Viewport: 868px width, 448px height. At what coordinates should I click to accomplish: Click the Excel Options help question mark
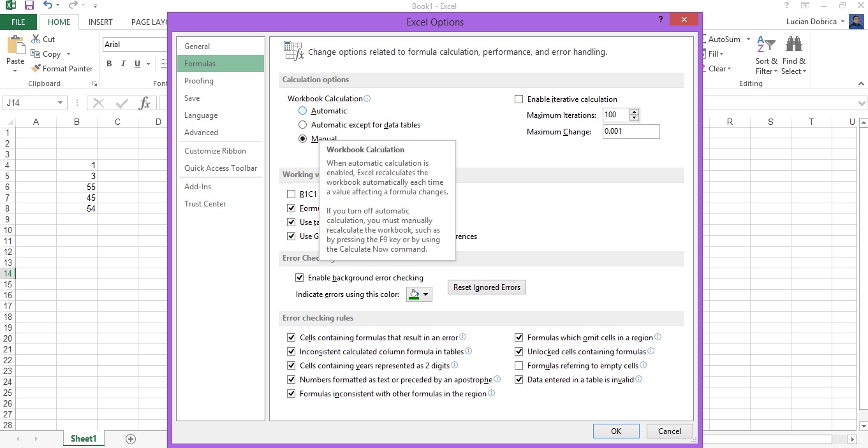[661, 20]
